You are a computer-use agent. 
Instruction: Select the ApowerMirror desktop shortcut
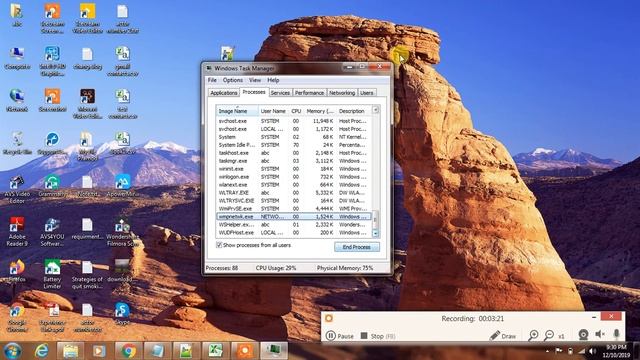point(122,186)
